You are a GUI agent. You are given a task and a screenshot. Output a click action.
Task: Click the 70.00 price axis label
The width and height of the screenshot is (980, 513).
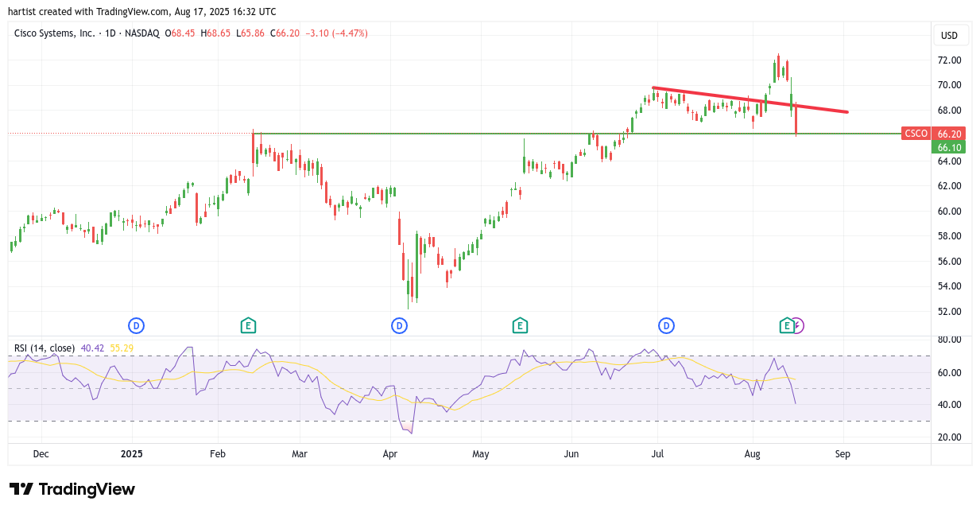click(x=949, y=85)
